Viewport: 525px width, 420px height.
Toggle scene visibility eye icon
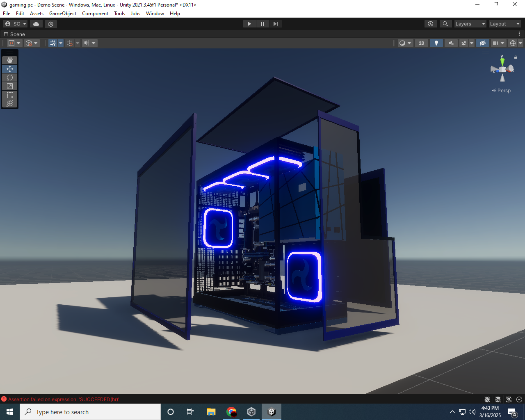[x=483, y=43]
